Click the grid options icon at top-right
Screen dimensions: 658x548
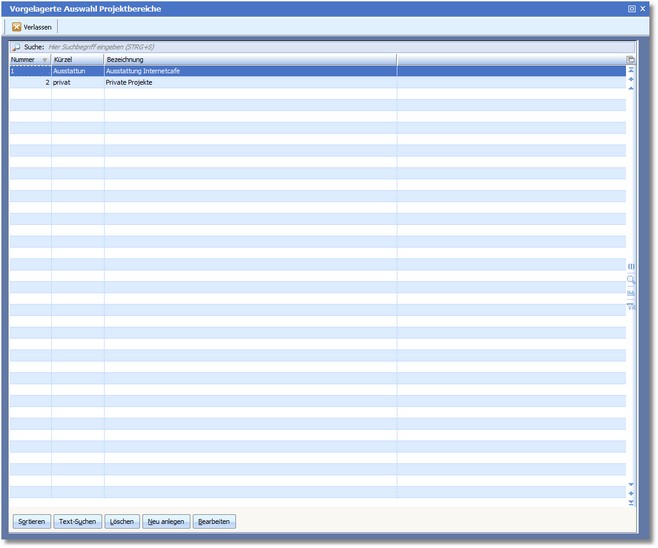[x=631, y=60]
